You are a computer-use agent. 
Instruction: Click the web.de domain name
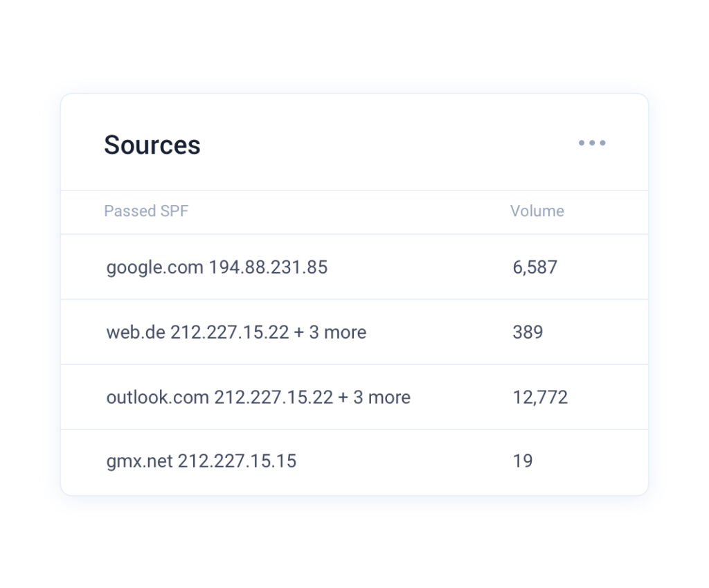coord(136,332)
